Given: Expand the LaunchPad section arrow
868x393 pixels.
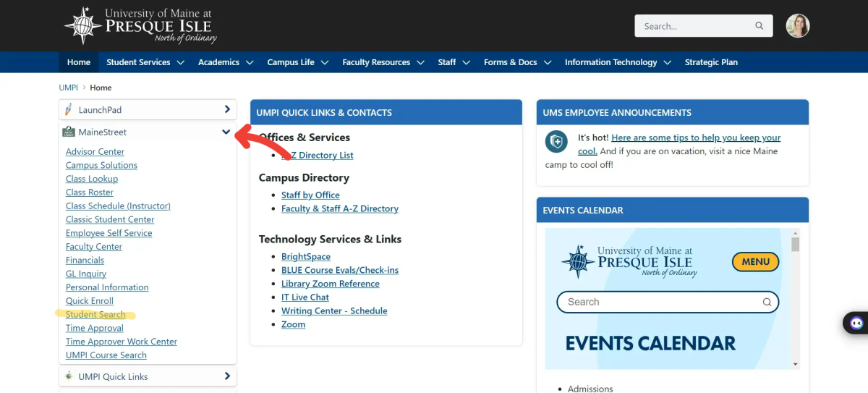Looking at the screenshot, I should 227,110.
